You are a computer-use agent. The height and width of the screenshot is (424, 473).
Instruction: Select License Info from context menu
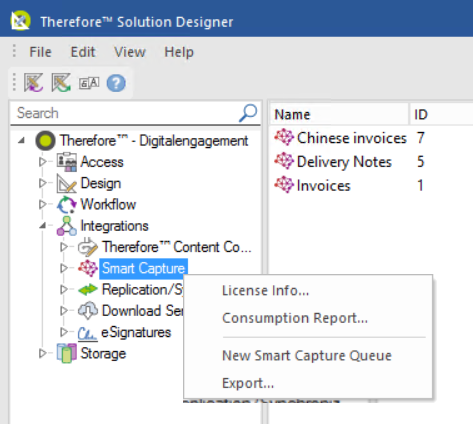tap(266, 291)
